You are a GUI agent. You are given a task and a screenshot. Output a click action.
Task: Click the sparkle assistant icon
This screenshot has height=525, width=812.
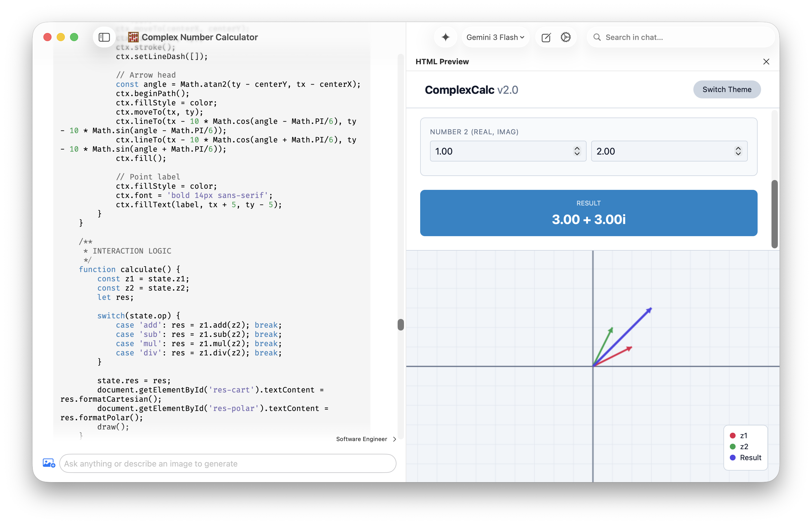pos(445,37)
